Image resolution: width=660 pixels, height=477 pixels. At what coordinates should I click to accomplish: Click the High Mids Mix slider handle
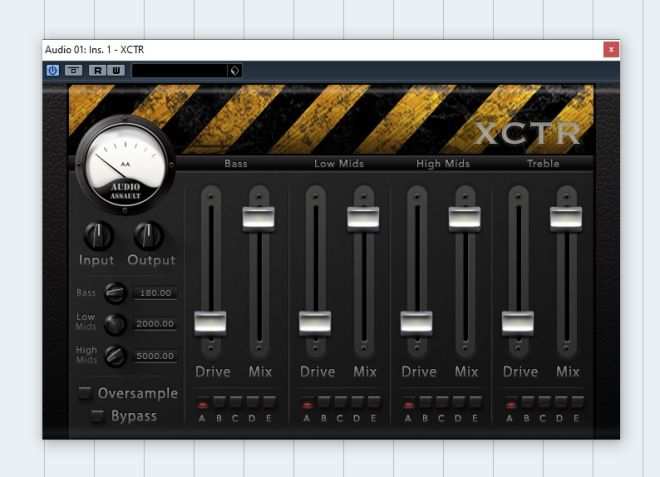pos(465,218)
